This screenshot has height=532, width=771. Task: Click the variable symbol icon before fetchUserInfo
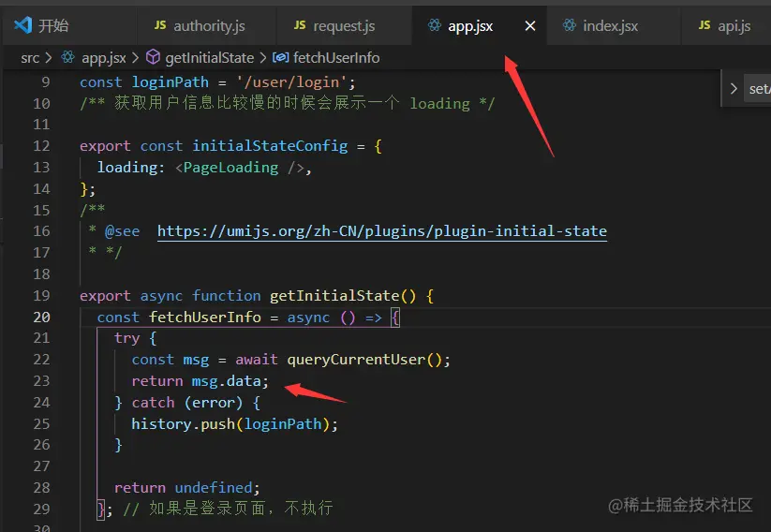tap(281, 57)
